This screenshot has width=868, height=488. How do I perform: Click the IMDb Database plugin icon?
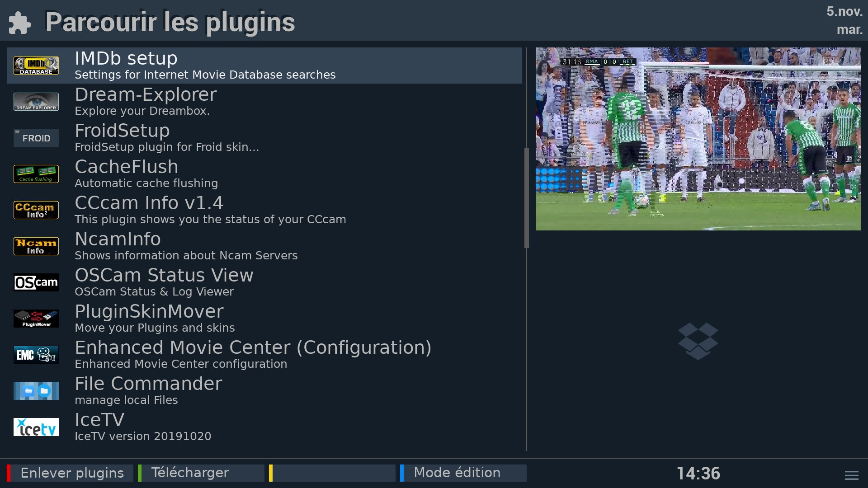point(36,66)
